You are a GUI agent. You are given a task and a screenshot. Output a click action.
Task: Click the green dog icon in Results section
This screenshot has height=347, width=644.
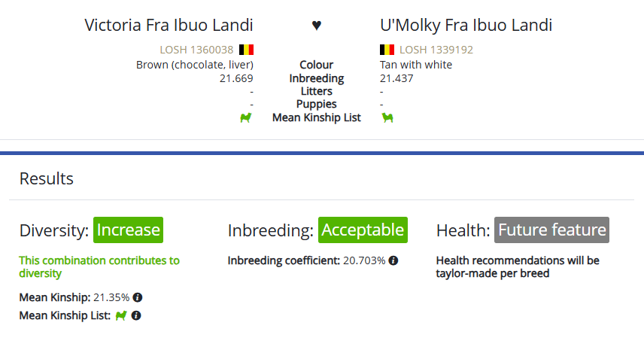pos(120,316)
